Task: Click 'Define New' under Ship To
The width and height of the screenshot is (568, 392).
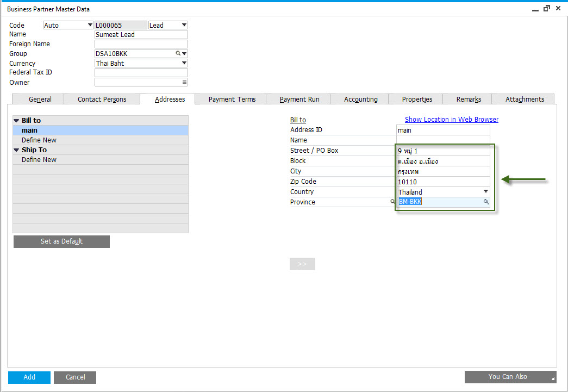Action: tap(101, 159)
